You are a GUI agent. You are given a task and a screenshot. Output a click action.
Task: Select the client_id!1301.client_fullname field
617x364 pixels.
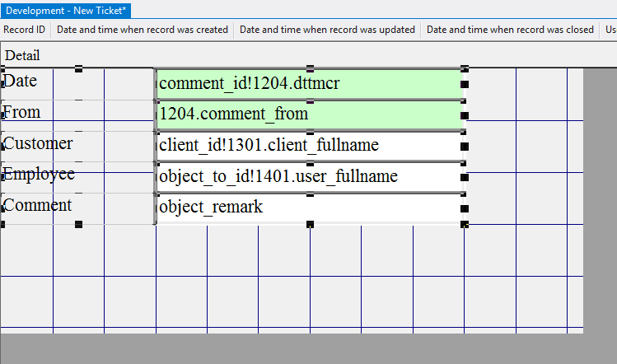[308, 145]
